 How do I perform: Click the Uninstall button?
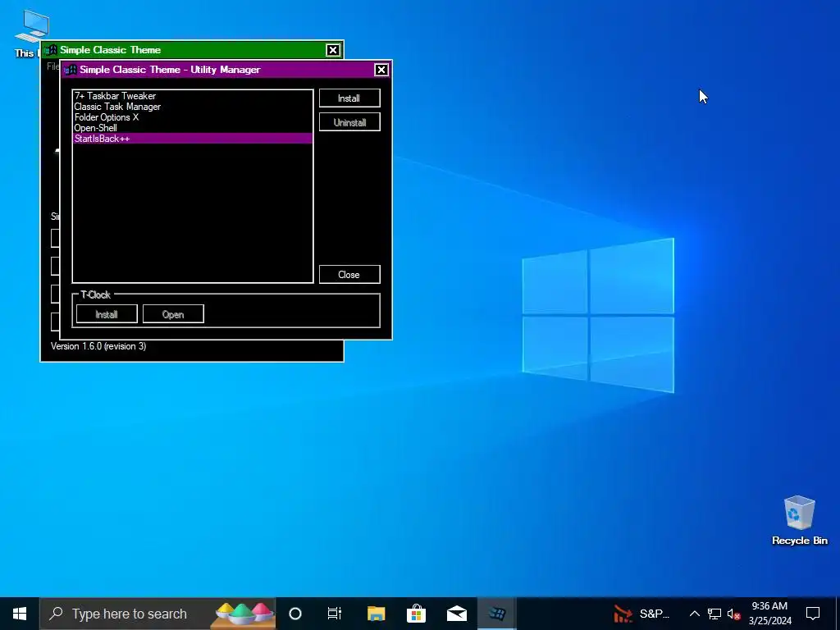point(349,122)
